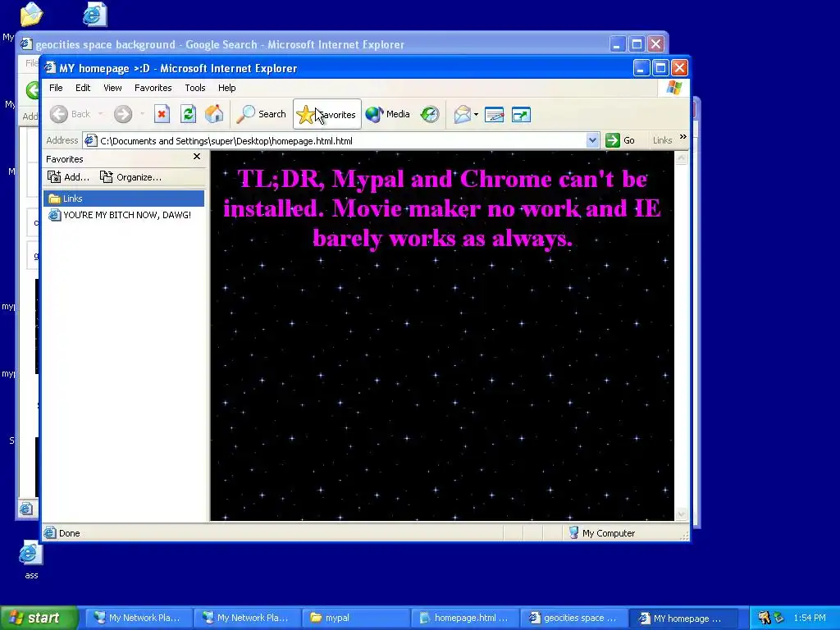Click the Full Screen toolbar icon
This screenshot has width=840, height=630.
[x=521, y=114]
